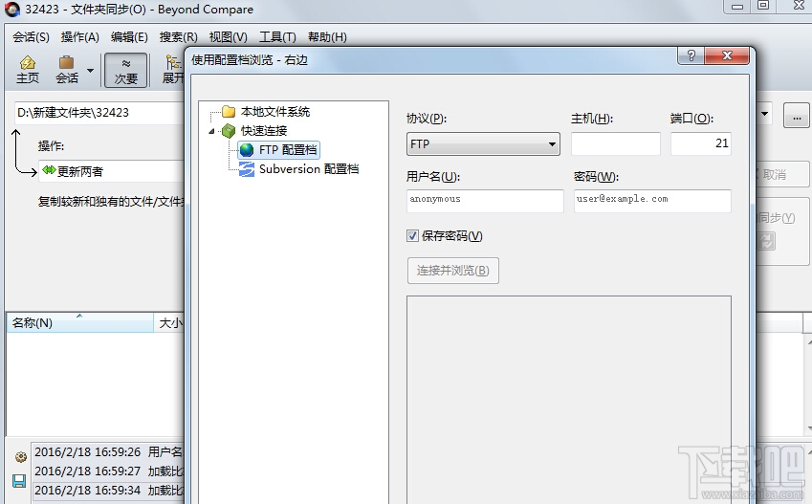Image resolution: width=812 pixels, height=504 pixels.
Task: Open the 操作(A) menu
Action: pyautogui.click(x=79, y=37)
